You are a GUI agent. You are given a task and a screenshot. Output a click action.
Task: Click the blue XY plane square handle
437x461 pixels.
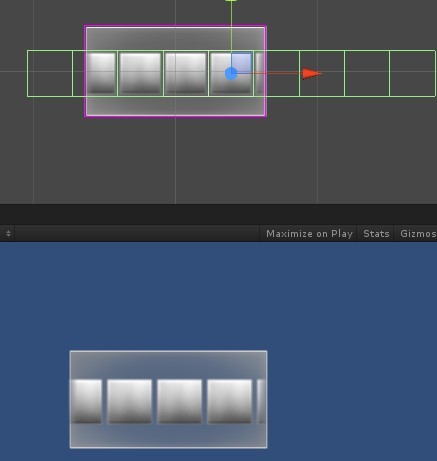[x=241, y=63]
